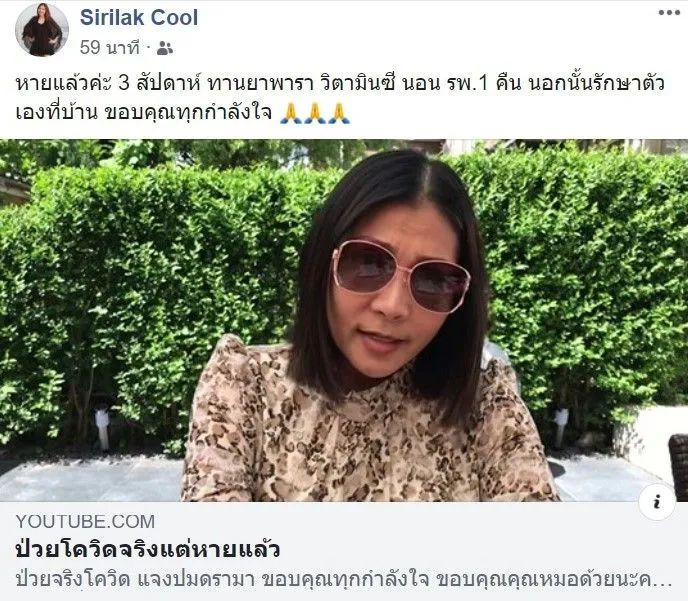This screenshot has height=601, width=688.
Task: Open the link titled "ป่วยโควิดจริงแต่หายแล้ว"
Action: tap(147, 549)
